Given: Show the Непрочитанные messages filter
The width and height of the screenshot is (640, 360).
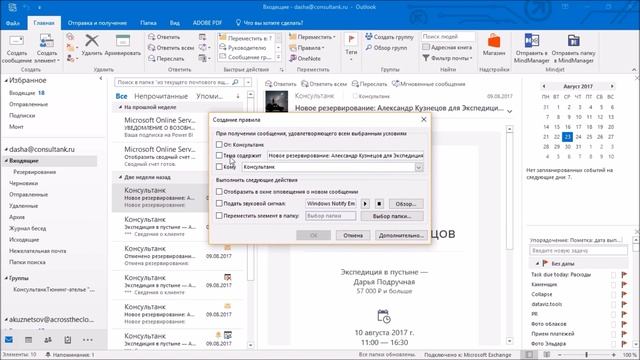Looking at the screenshot, I should click(x=161, y=96).
